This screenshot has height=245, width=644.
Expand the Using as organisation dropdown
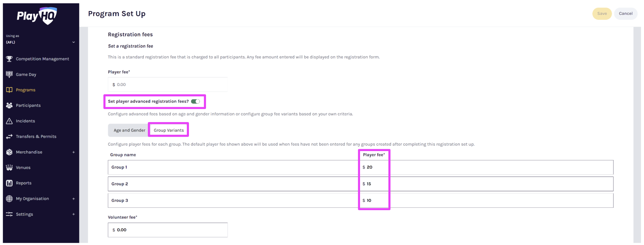(73, 42)
